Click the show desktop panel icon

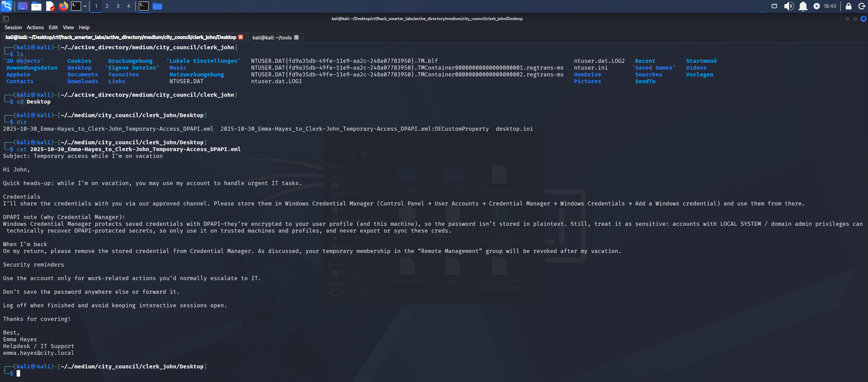pyautogui.click(x=22, y=6)
